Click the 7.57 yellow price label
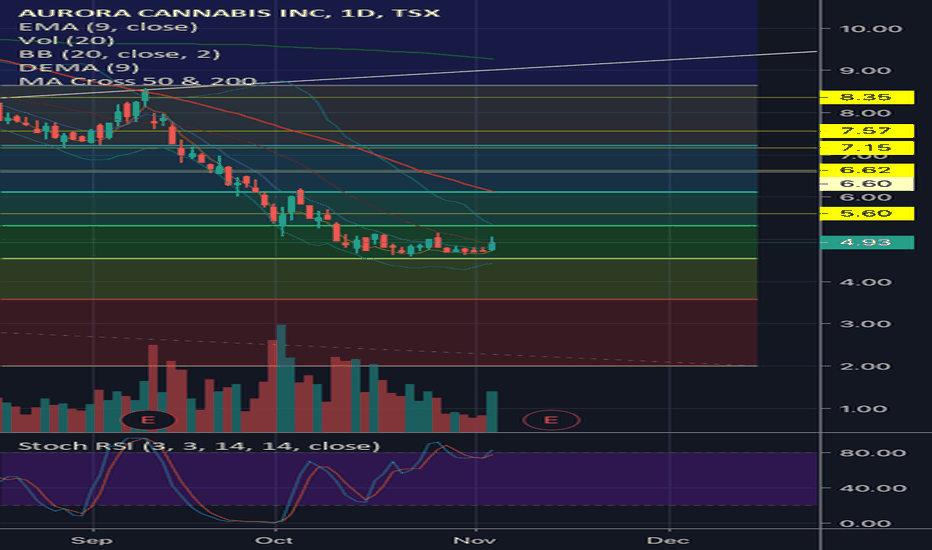The height and width of the screenshot is (550, 932). (x=866, y=131)
